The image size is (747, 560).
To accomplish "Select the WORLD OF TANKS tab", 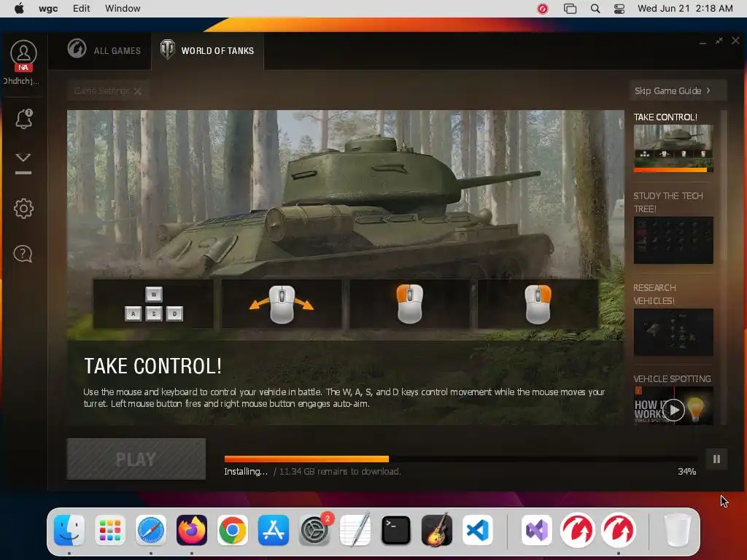I will point(207,50).
